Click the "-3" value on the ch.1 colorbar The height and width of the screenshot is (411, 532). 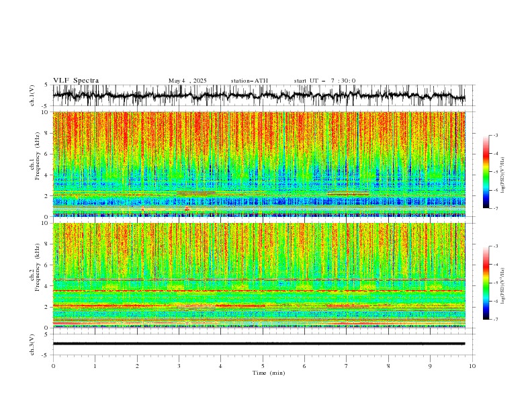495,135
